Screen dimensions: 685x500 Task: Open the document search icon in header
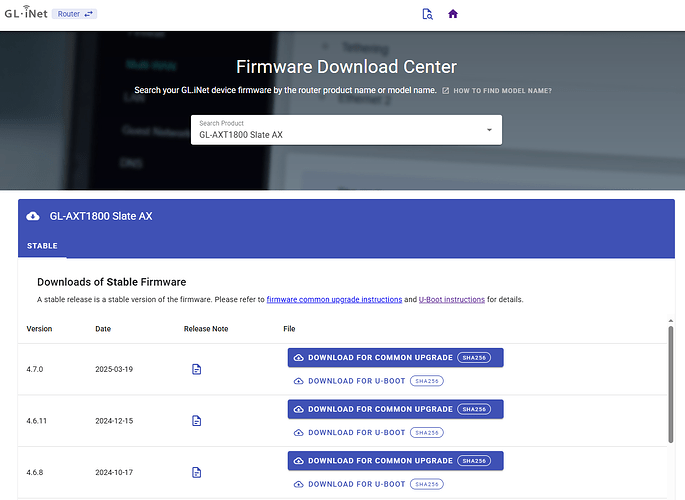(x=427, y=14)
